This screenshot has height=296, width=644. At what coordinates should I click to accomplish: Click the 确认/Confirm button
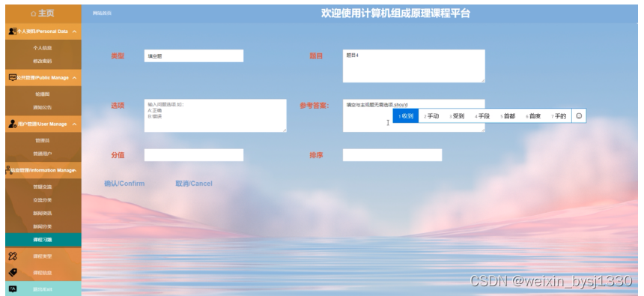coord(124,184)
